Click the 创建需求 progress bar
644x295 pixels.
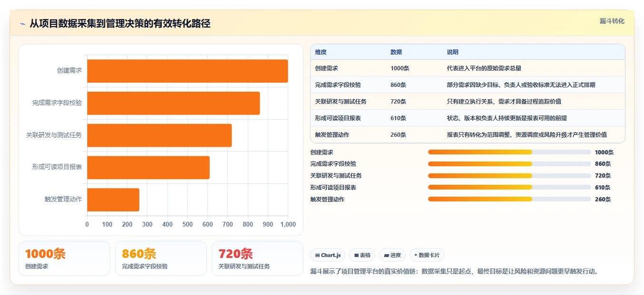click(509, 152)
